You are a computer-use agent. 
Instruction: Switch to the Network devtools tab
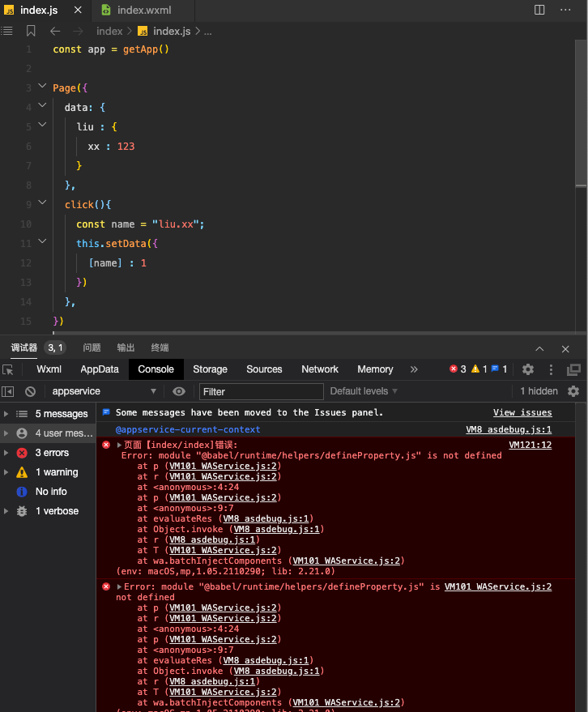320,369
